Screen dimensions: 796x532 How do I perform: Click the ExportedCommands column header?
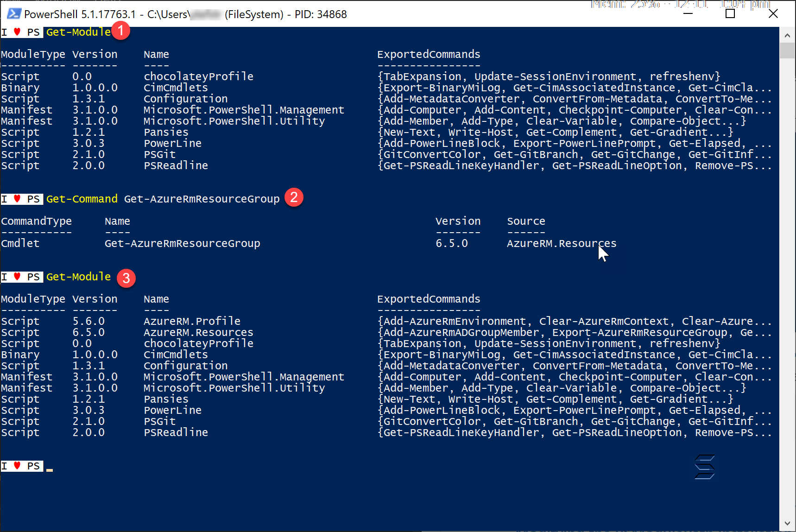click(x=429, y=54)
